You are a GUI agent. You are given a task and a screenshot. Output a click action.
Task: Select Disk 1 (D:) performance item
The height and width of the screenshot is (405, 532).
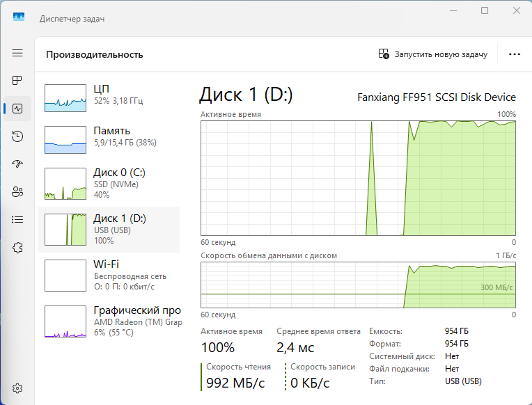coord(109,230)
